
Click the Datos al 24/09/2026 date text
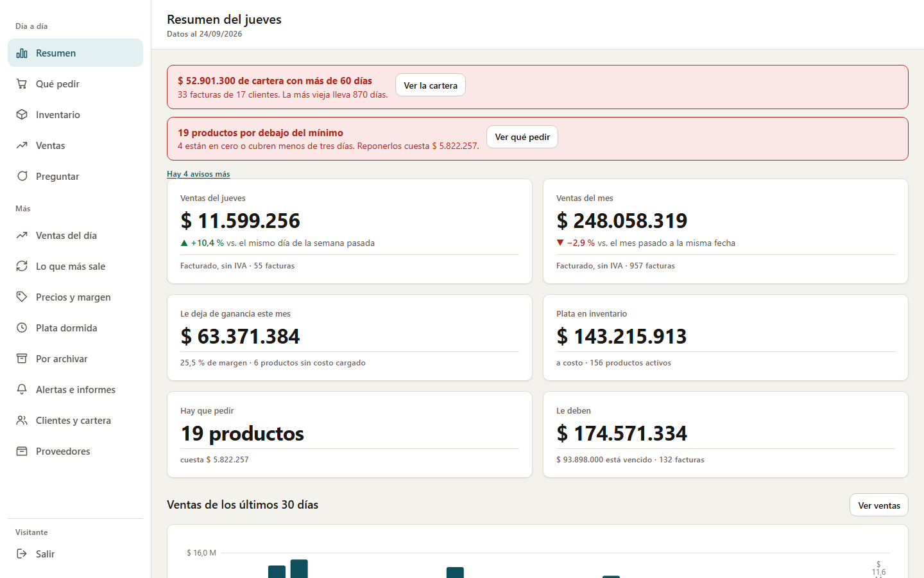pyautogui.click(x=205, y=34)
